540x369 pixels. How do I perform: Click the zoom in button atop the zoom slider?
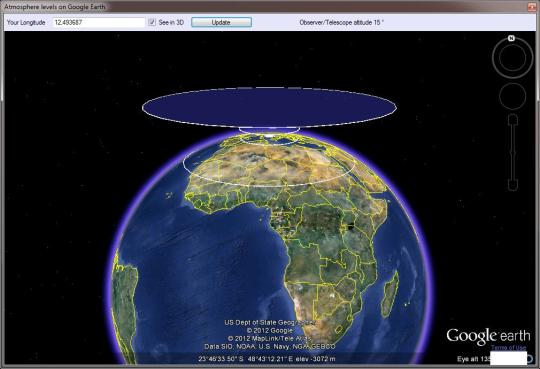(x=513, y=120)
